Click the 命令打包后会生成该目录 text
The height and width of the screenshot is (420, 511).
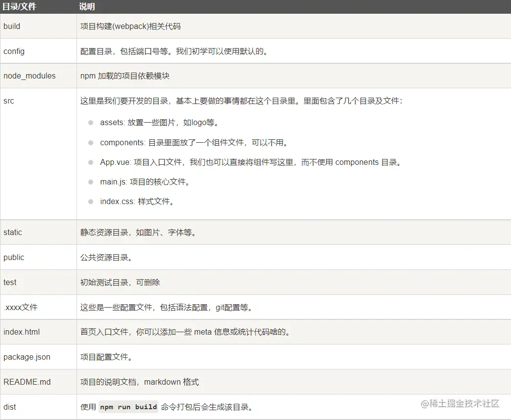tap(206, 407)
